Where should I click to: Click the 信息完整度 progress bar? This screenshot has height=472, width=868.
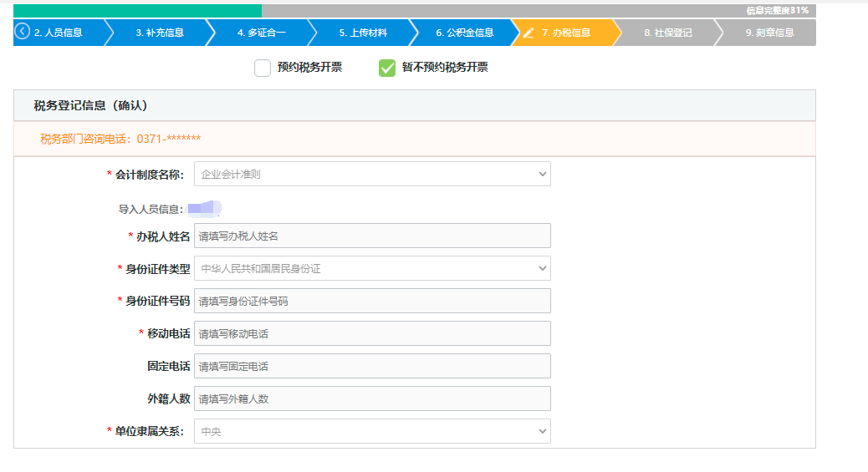point(414,11)
